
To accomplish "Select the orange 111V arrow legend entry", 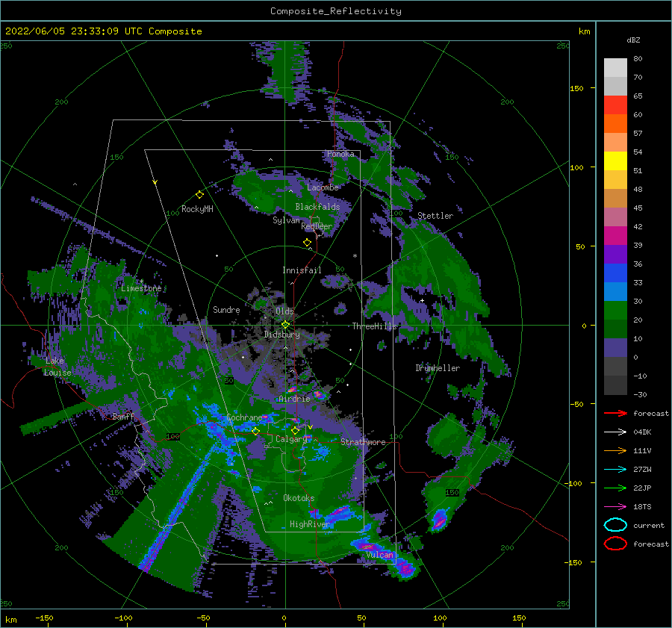I will (x=615, y=450).
